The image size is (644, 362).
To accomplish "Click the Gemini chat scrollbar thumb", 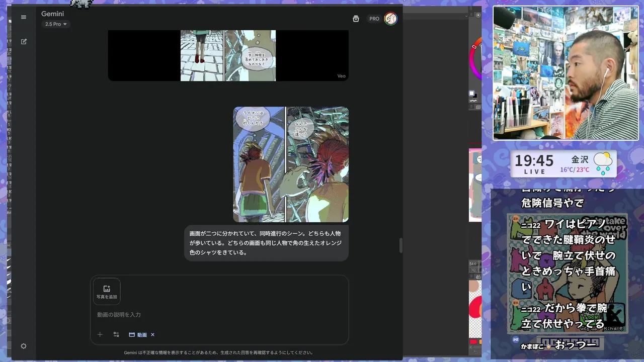I will point(401,245).
